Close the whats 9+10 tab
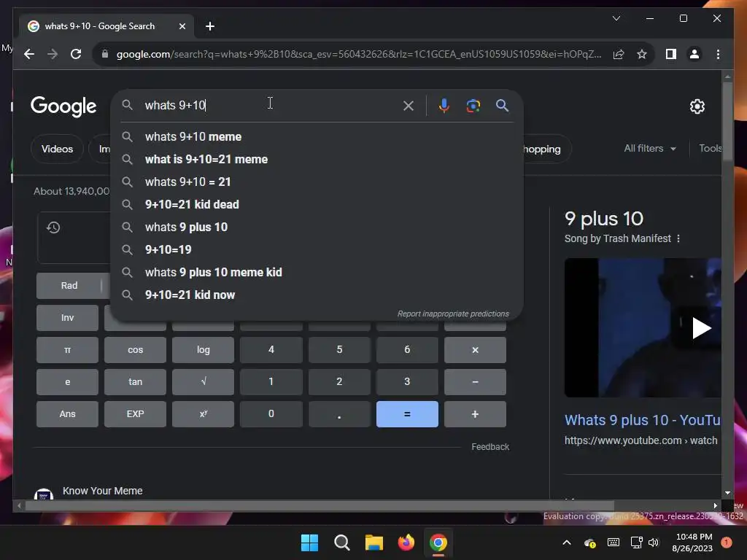 [182, 26]
